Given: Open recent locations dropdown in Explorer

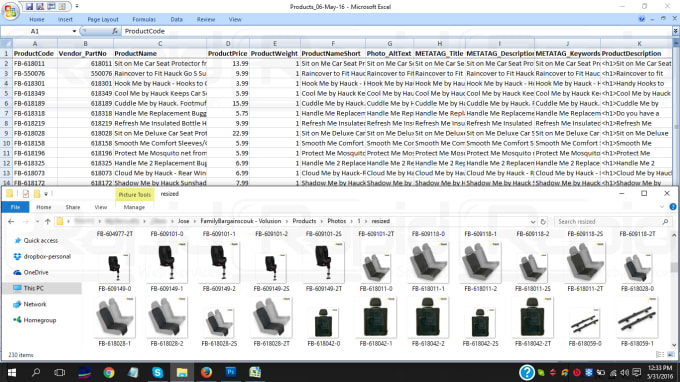Looking at the screenshot, I should point(37,222).
